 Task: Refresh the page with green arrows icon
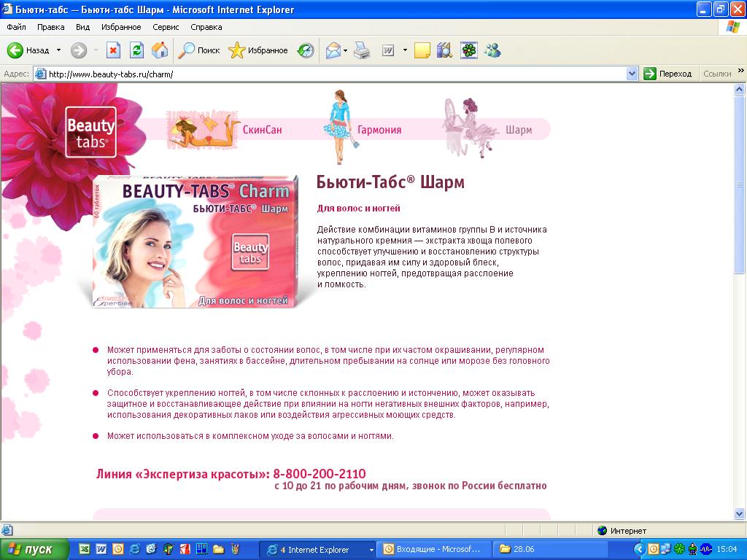click(136, 50)
